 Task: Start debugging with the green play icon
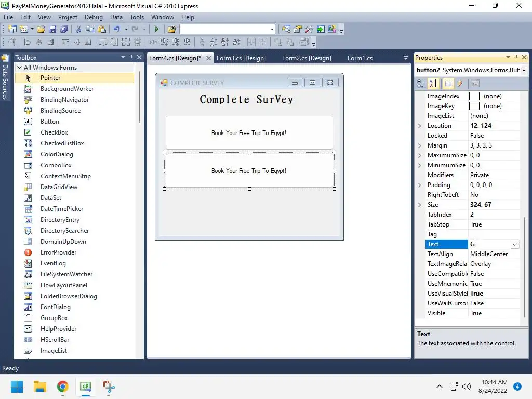156,30
